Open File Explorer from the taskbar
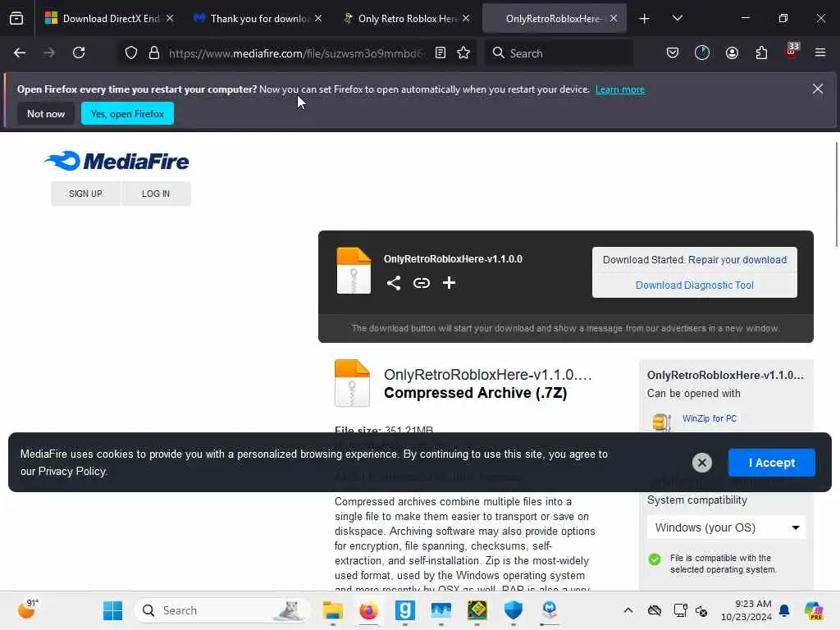 pyautogui.click(x=333, y=610)
